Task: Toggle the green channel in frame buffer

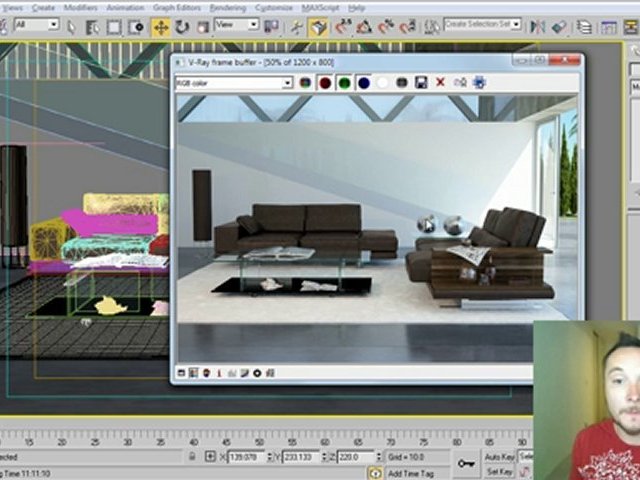Action: [344, 82]
